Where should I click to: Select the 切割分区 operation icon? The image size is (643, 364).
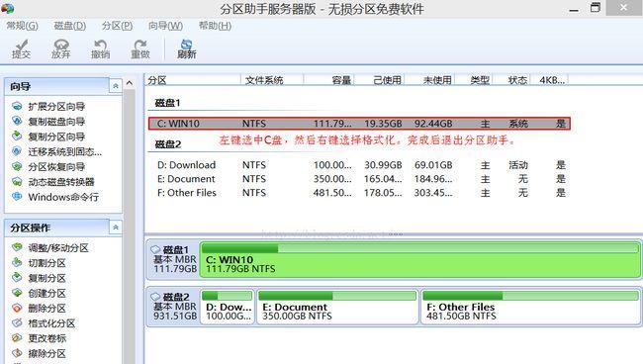pos(17,263)
